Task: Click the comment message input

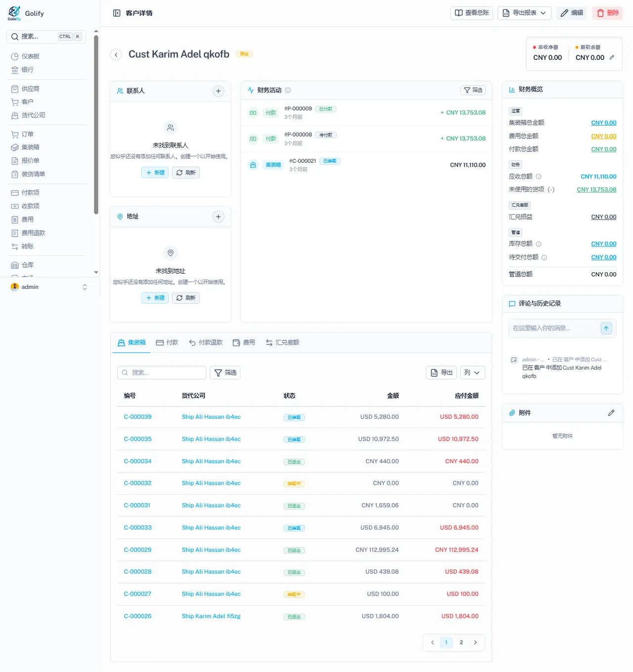Action: click(554, 328)
